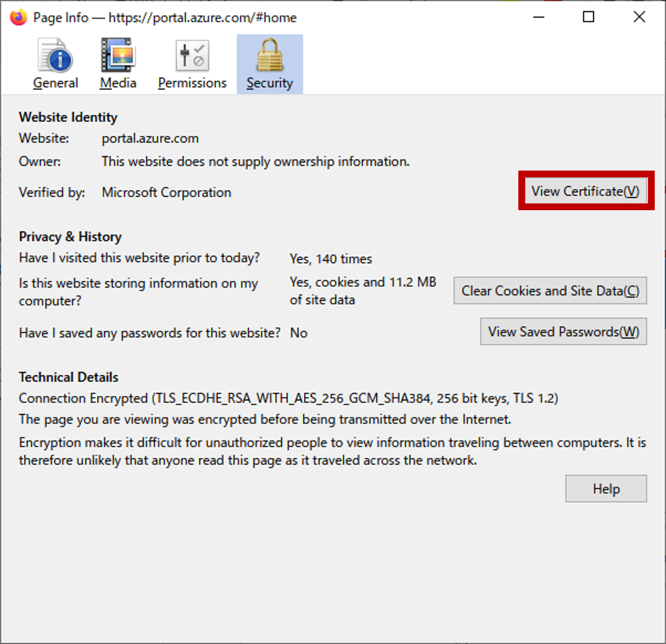The height and width of the screenshot is (644, 666).
Task: Maximize the Page Info window
Action: point(589,17)
